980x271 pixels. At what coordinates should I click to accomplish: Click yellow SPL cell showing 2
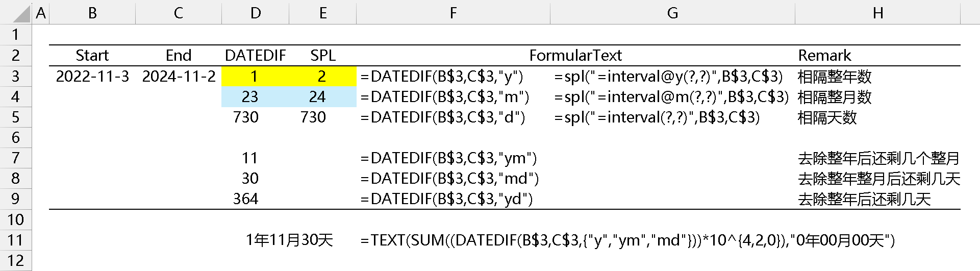[x=322, y=77]
